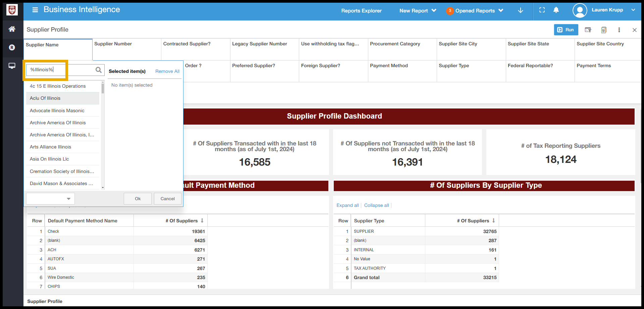Click the search magnifier icon in filter
The image size is (644, 309).
[99, 70]
